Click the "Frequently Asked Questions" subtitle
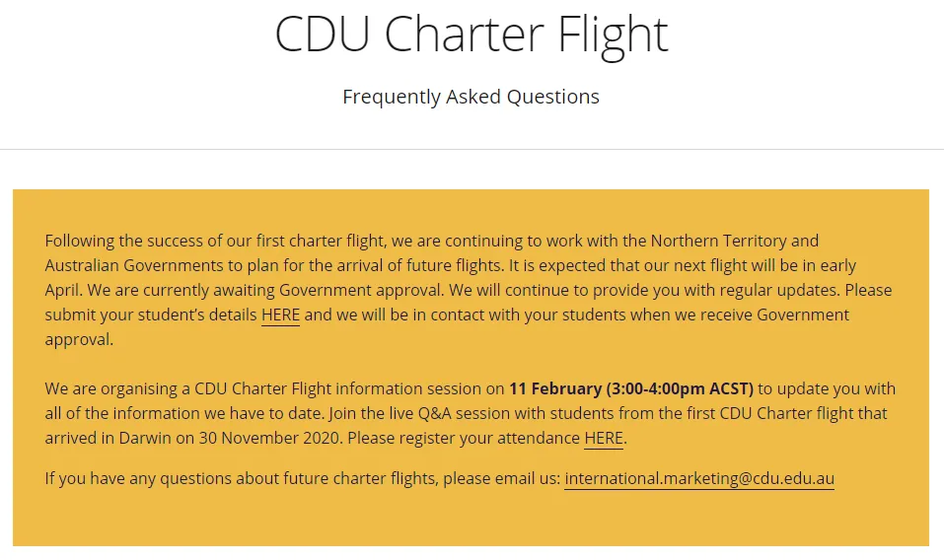The height and width of the screenshot is (560, 944). [x=472, y=97]
